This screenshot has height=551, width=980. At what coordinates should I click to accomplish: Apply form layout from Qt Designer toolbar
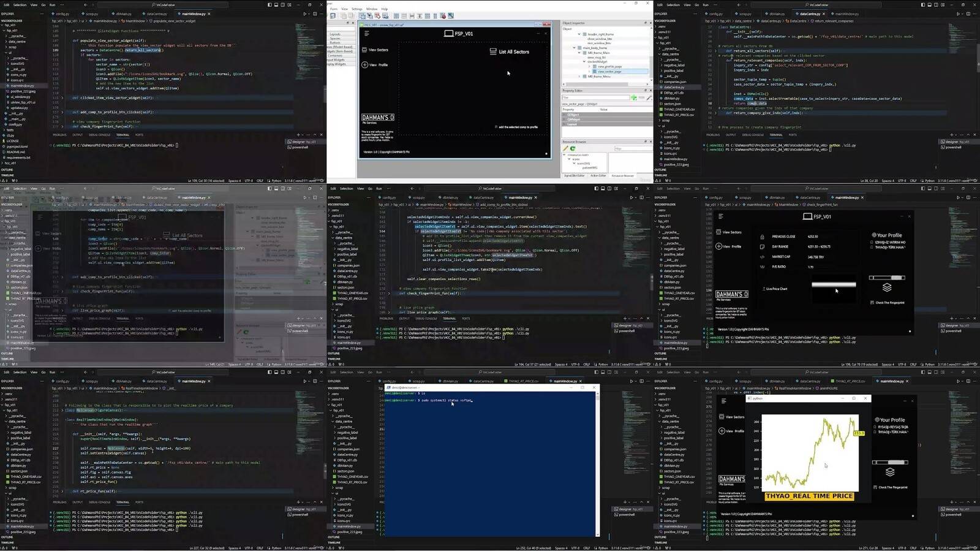435,16
